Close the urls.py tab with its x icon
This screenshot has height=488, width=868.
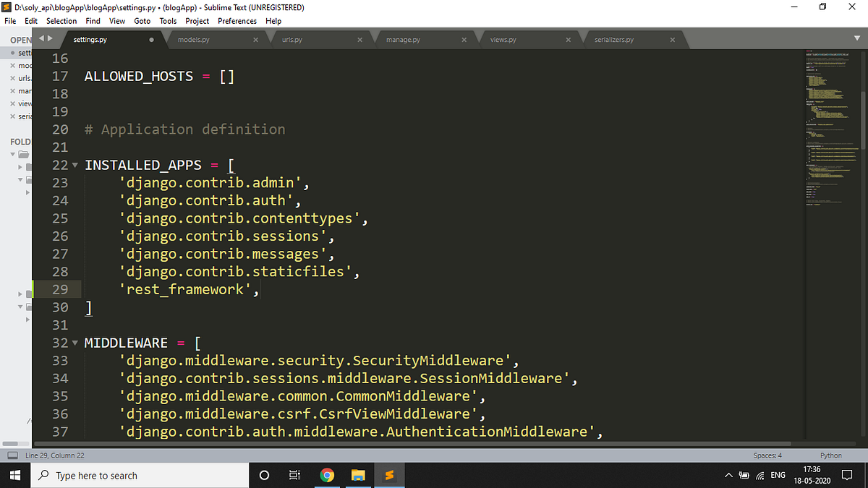[x=359, y=40]
